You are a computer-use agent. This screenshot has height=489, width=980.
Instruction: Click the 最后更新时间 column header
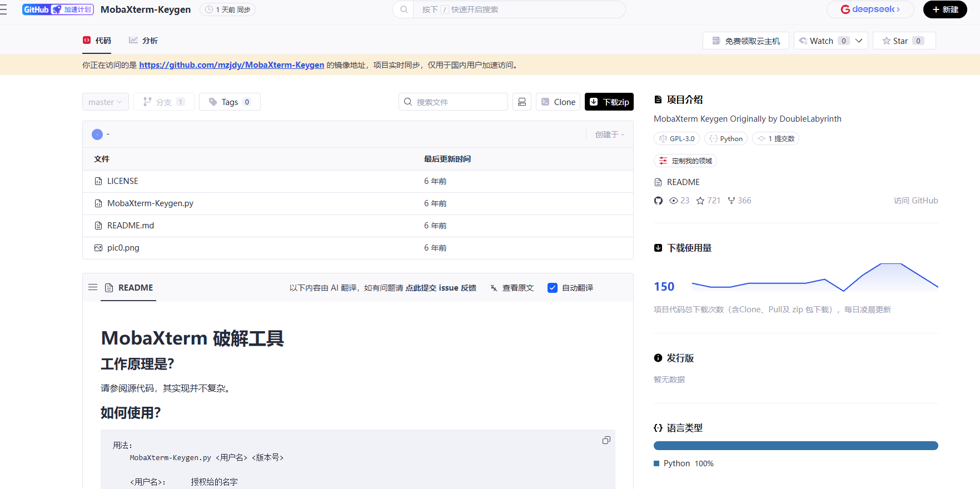pos(447,159)
